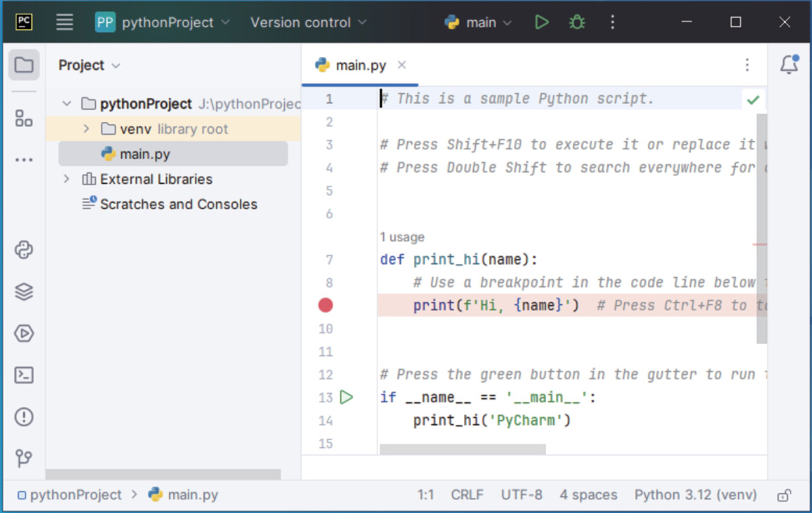Screen dimensions: 812x513
Task: Open the Services tool window
Action: click(x=24, y=333)
